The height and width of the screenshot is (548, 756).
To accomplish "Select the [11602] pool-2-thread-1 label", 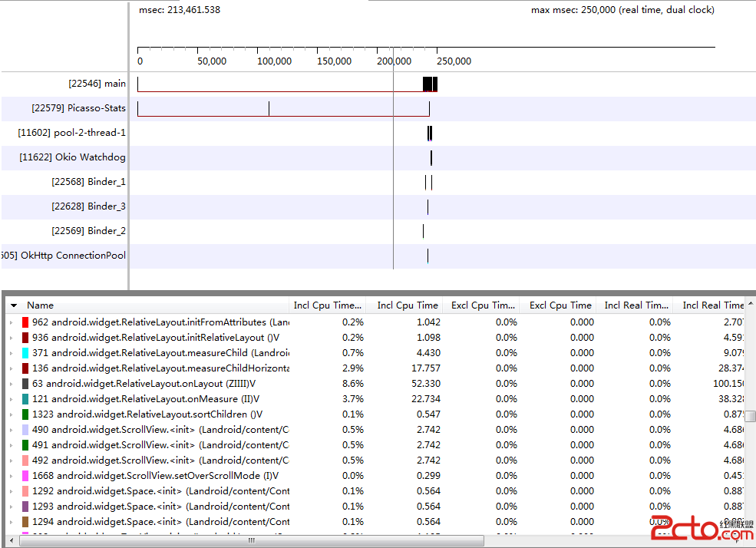I will point(72,133).
